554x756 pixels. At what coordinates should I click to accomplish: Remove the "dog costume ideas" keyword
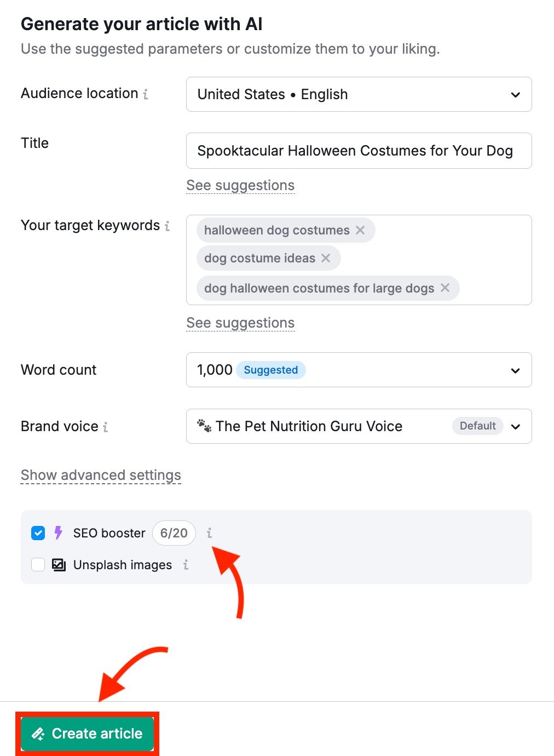pos(326,257)
